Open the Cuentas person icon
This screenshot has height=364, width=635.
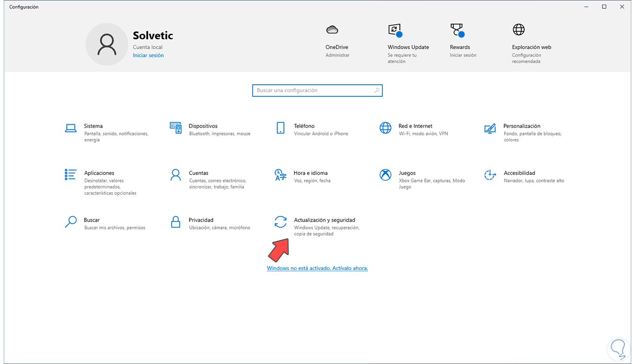[x=176, y=175]
